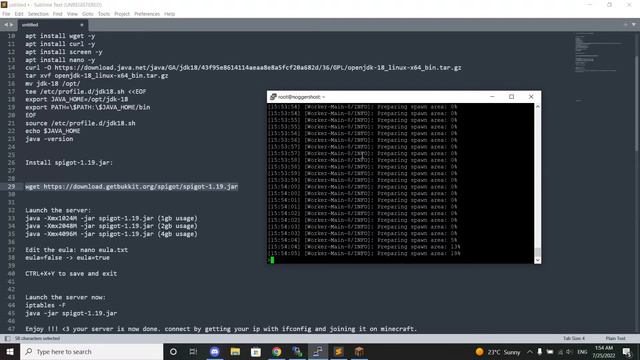Screen dimensions: 640x360
Task: Add a new tab with plus icon
Action: (626, 25)
